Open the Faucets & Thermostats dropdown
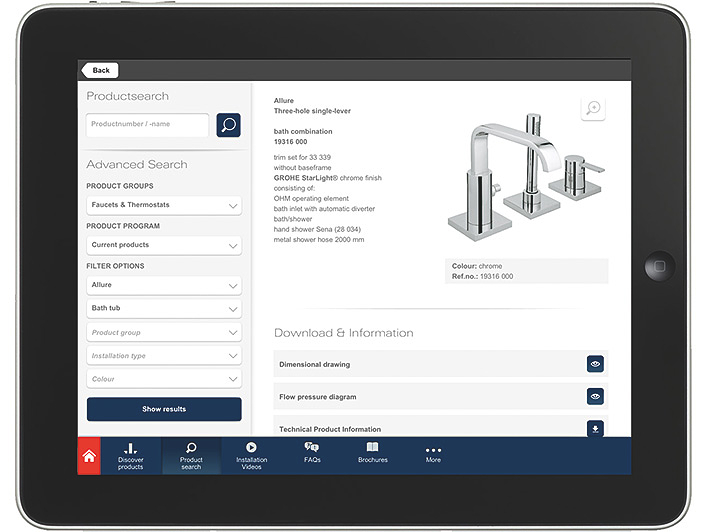 [164, 205]
